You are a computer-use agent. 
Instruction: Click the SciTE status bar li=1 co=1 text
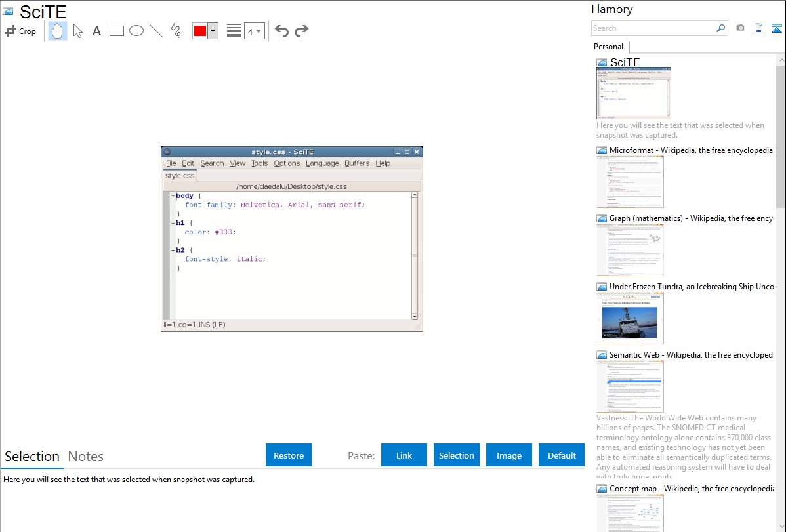pos(194,325)
